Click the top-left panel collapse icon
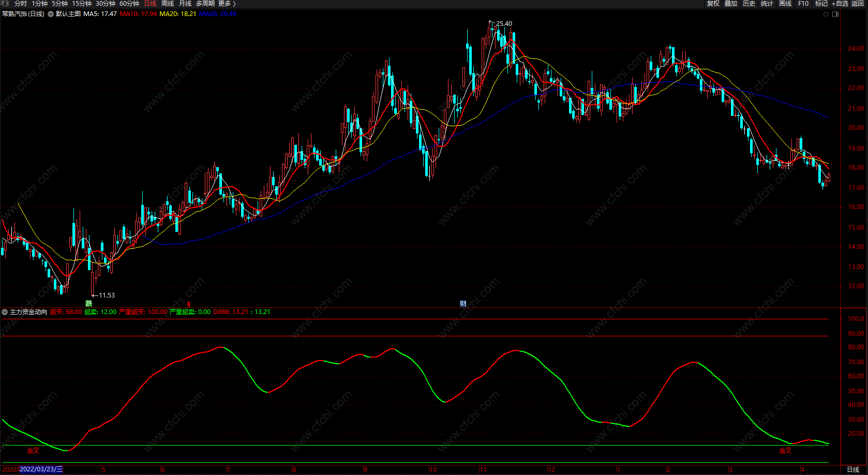868x475 pixels. click(x=5, y=4)
